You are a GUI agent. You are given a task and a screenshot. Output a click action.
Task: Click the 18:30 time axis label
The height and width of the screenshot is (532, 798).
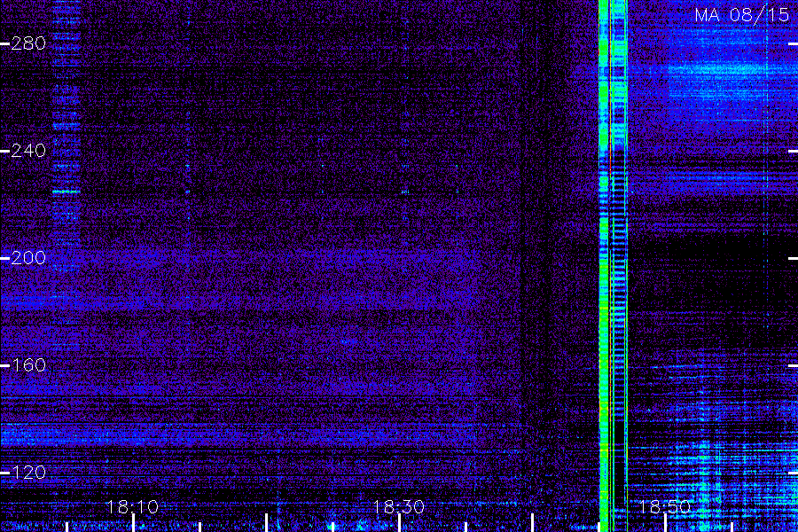pos(399,507)
